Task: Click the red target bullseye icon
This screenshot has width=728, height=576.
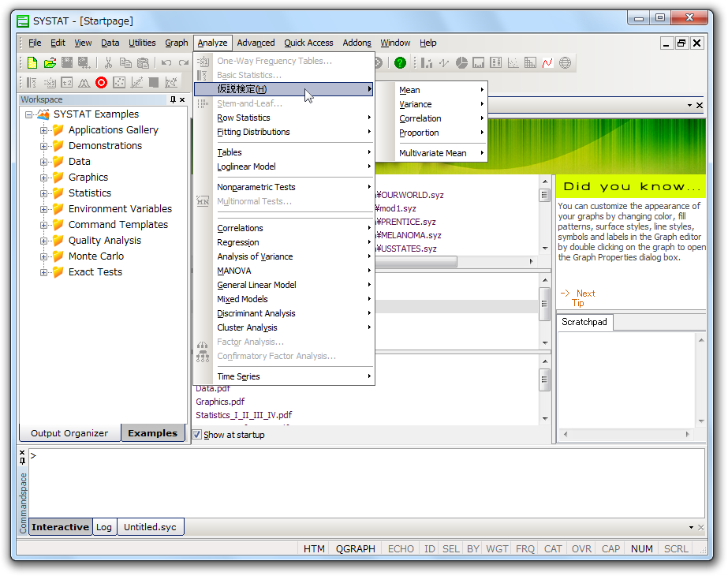Action: point(101,83)
